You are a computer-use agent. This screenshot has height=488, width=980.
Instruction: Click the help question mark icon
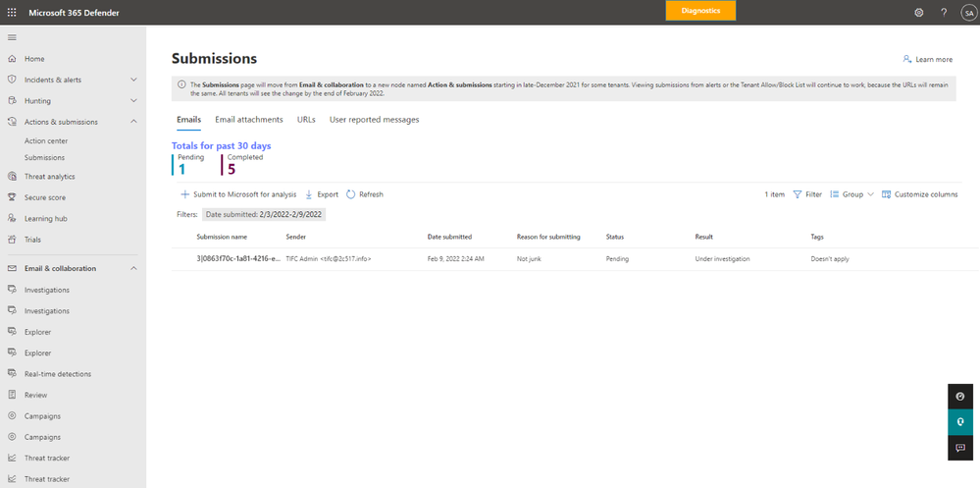point(944,13)
